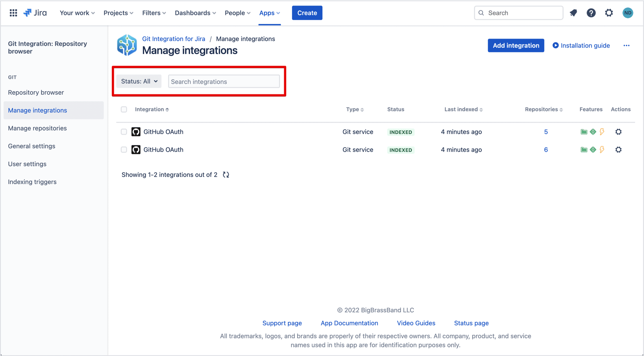Click the more options ellipsis icon
Image resolution: width=644 pixels, height=356 pixels.
tap(626, 46)
